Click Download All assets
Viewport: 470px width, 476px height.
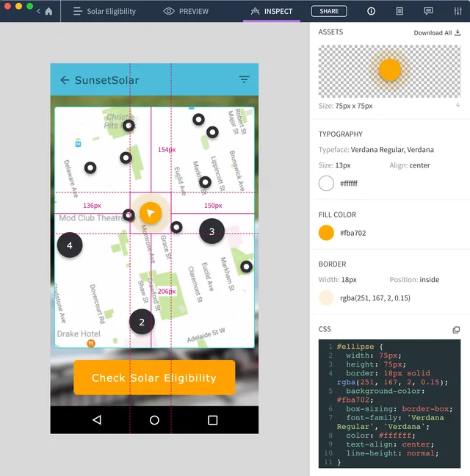[438, 32]
